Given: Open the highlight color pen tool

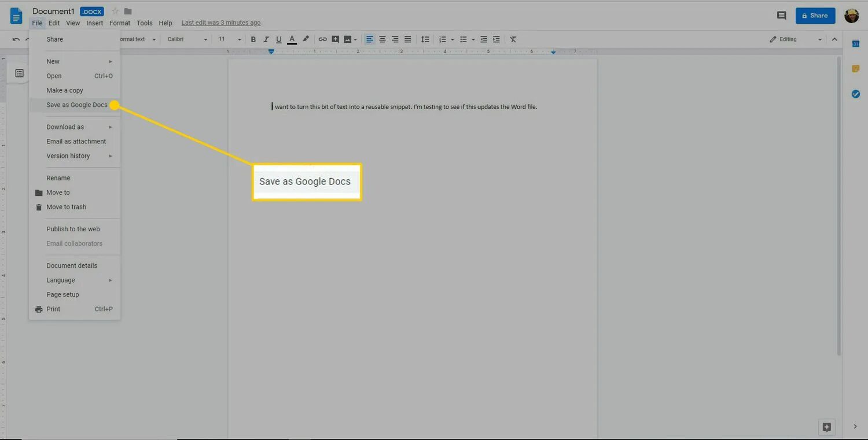Looking at the screenshot, I should pyautogui.click(x=306, y=39).
